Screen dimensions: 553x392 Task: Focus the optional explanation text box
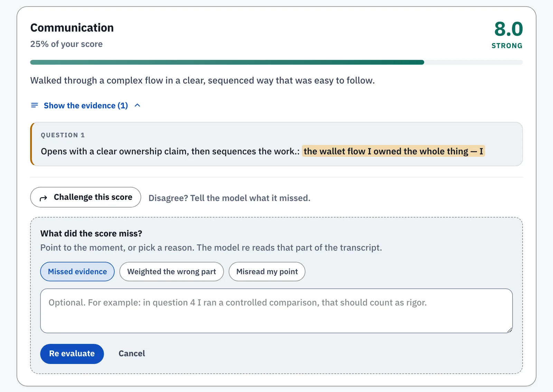point(276,311)
